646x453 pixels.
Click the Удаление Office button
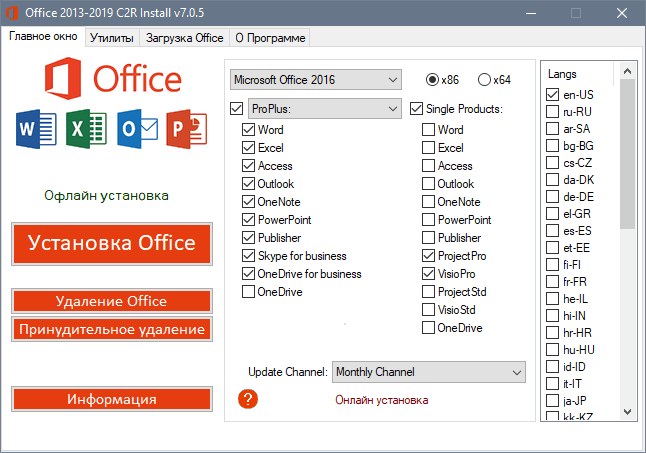[112, 301]
